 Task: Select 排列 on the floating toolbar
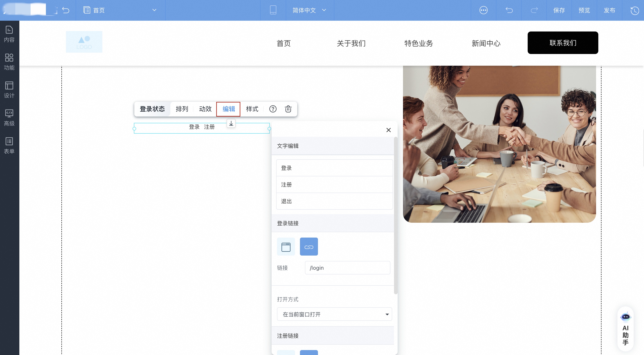(182, 109)
